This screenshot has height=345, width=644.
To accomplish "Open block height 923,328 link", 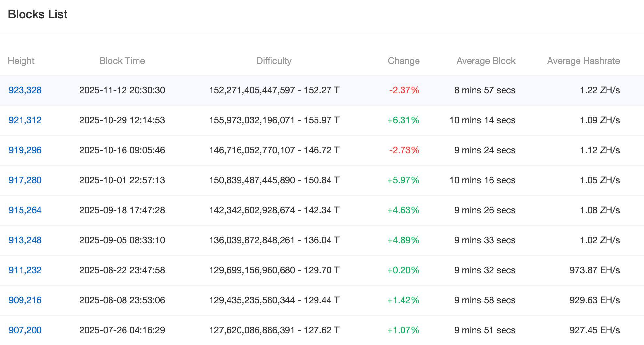I will tap(25, 90).
